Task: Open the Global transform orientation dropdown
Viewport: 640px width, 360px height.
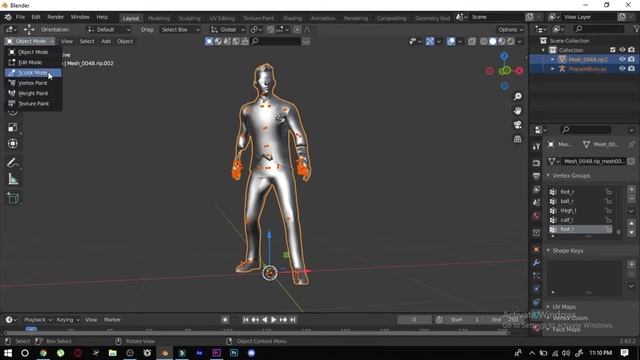Action: tap(228, 29)
